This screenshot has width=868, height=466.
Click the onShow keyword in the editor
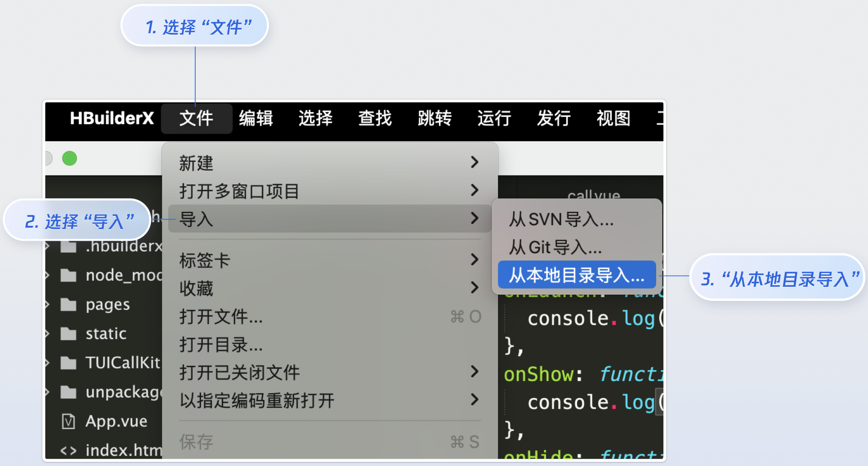(539, 374)
